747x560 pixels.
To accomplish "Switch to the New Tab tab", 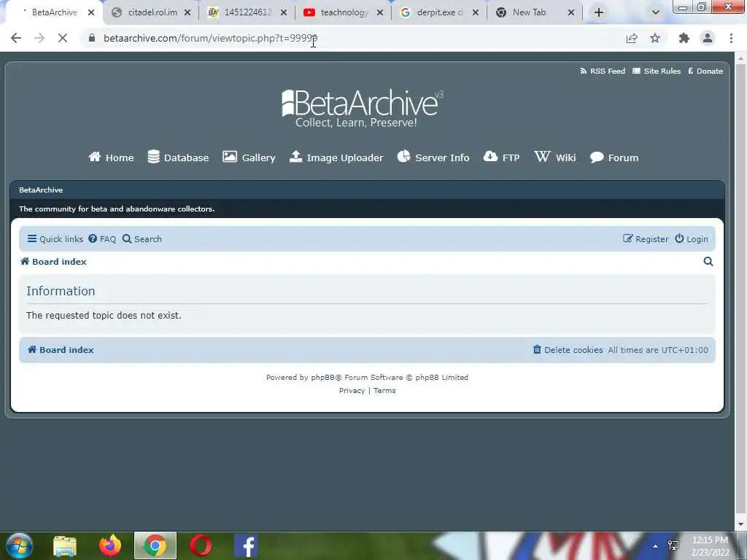I will pyautogui.click(x=529, y=13).
